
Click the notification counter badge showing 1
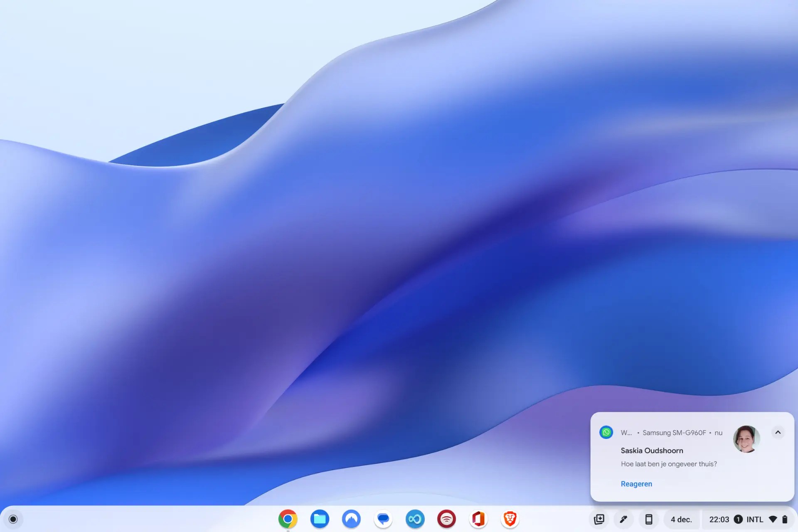point(738,519)
